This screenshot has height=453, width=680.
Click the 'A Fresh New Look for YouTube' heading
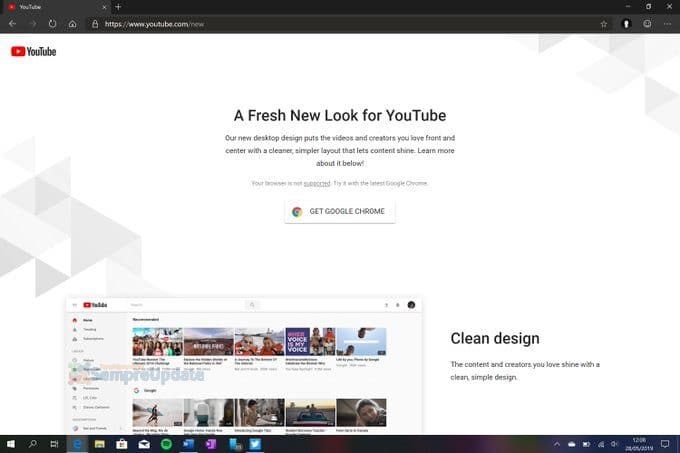[x=340, y=116]
